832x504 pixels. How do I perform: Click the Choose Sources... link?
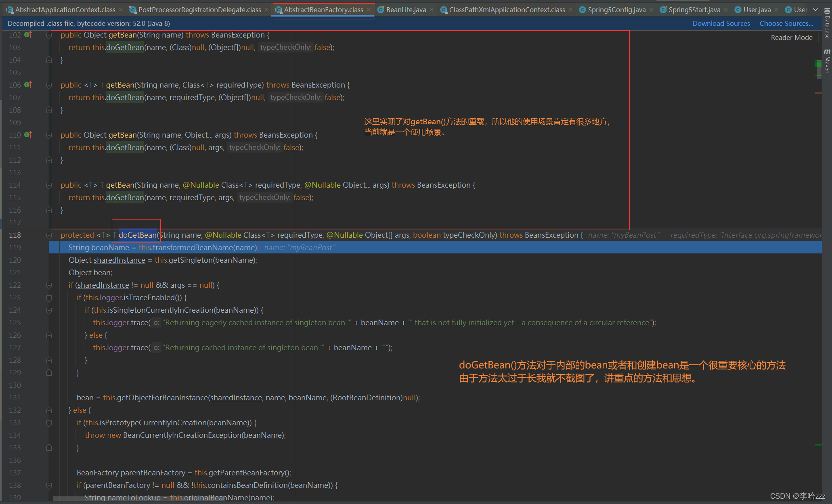pos(786,23)
